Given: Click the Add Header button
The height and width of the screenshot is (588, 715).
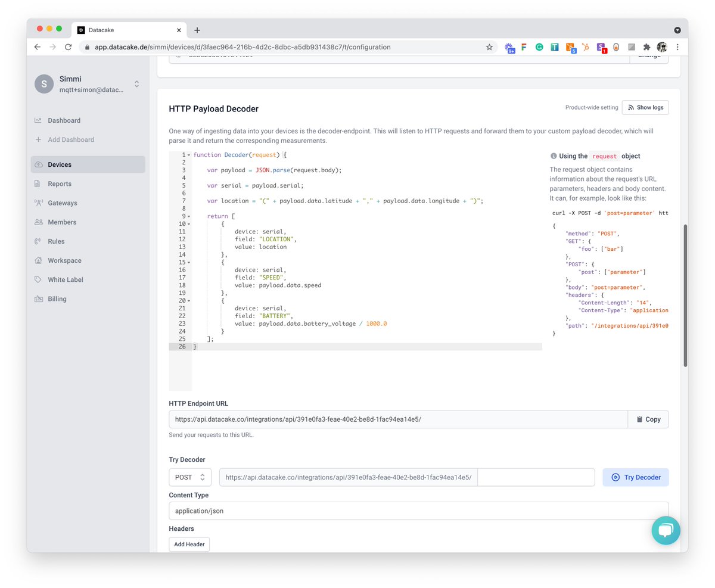Looking at the screenshot, I should [x=189, y=544].
